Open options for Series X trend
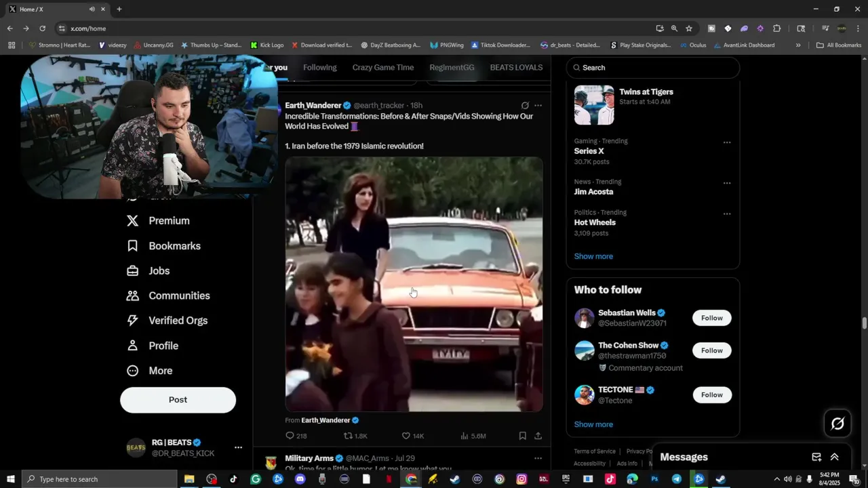The image size is (868, 488). [727, 142]
